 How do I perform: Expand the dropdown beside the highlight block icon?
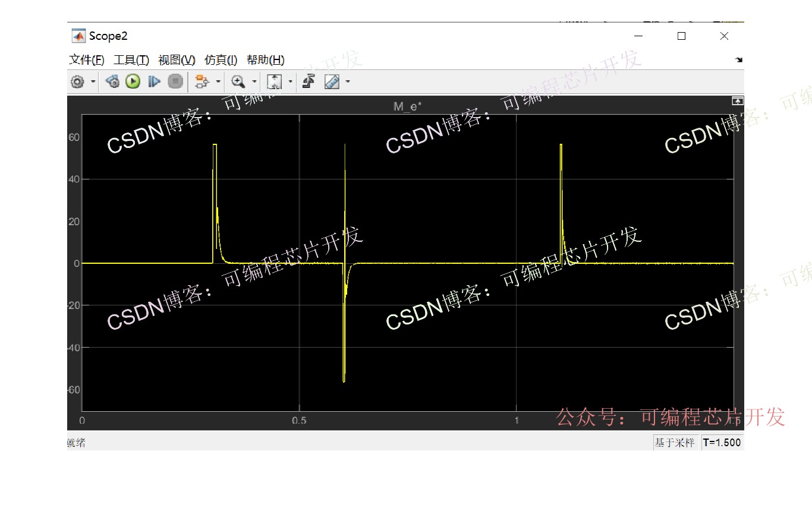coord(218,82)
